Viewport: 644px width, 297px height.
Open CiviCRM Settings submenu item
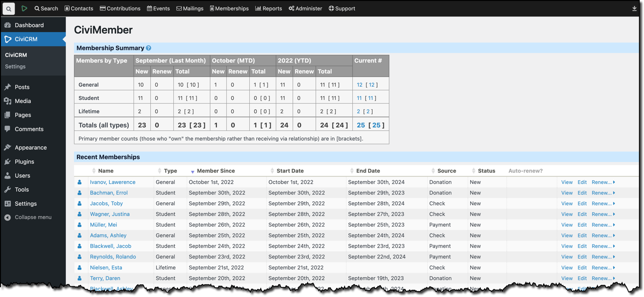point(15,66)
